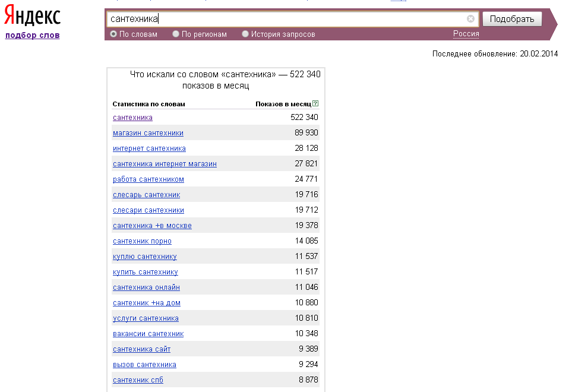Image resolution: width=572 pixels, height=392 pixels.
Task: Click the Подобрать button
Action: coord(512,19)
